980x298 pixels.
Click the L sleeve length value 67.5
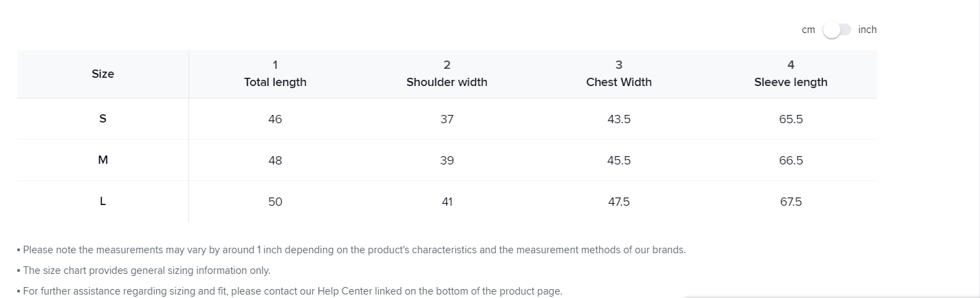790,202
